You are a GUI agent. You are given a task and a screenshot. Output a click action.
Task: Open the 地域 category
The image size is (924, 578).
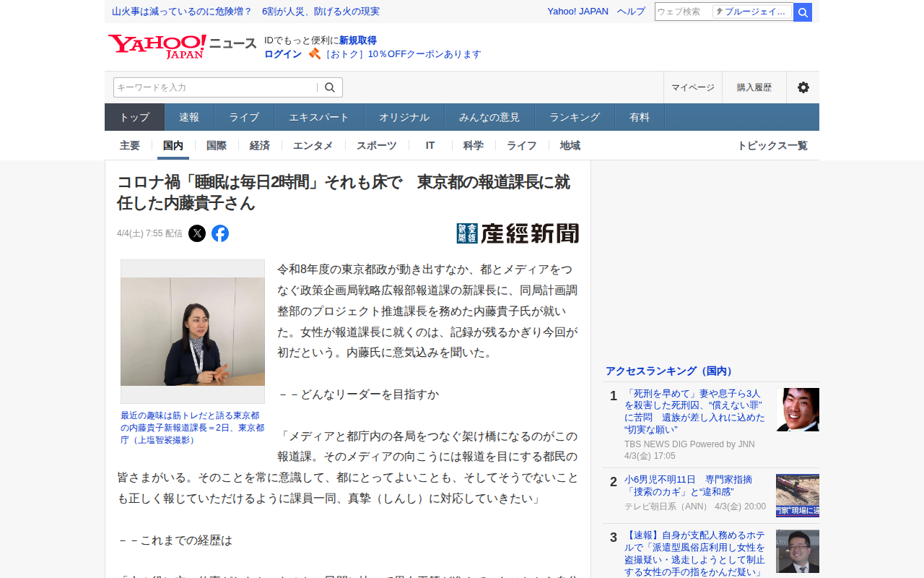point(570,145)
